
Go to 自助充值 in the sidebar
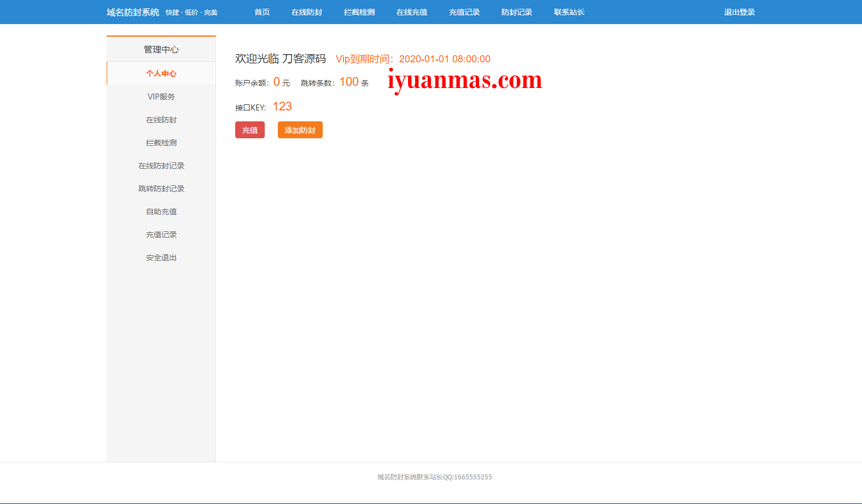pos(161,212)
